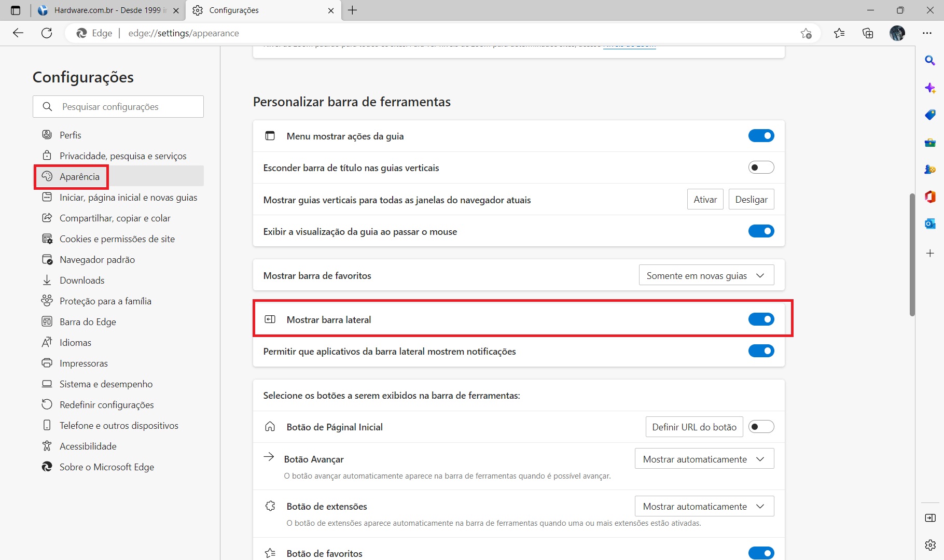Open the tab actions menu icon
This screenshot has height=560, width=944.
[16, 10]
